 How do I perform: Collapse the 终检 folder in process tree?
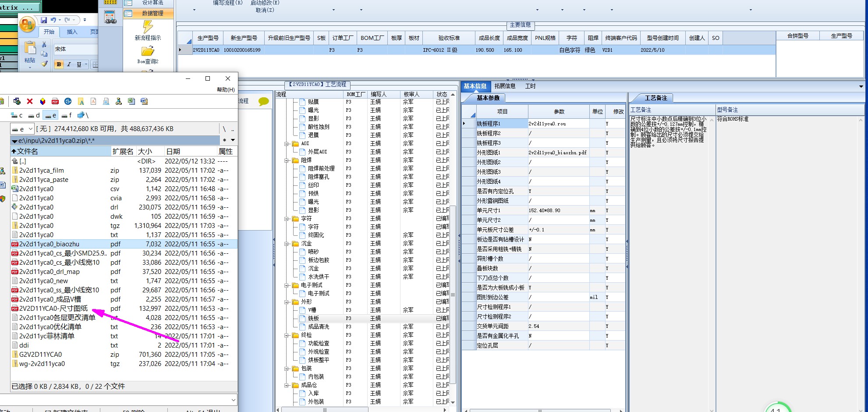coord(287,335)
